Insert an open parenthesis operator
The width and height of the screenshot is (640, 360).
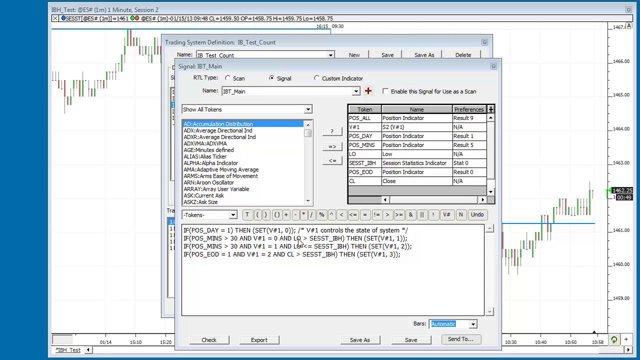(x=257, y=215)
